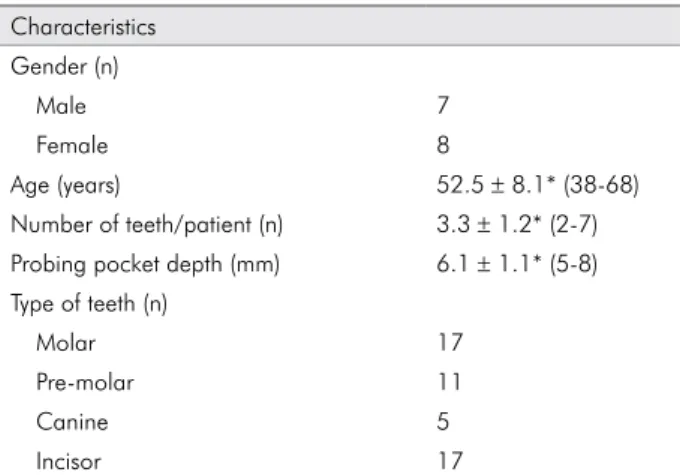Select the Female row label
The width and height of the screenshot is (680, 475).
click(72, 145)
